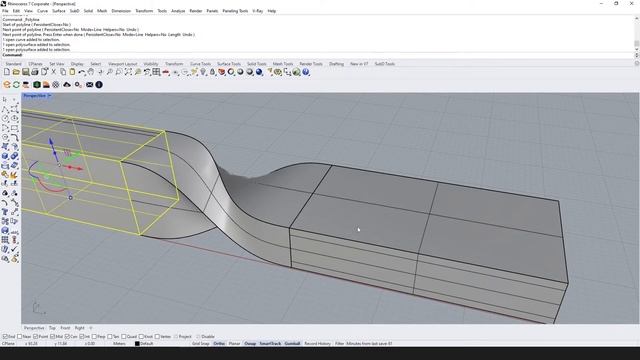Open the Analyze menu
Screen dimensions: 640x360
coord(178,11)
